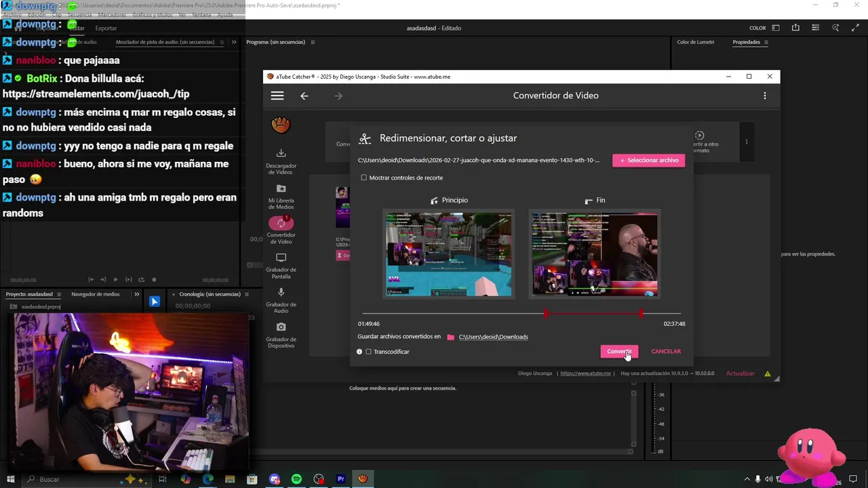
Task: Open Descargador de Videos in aTube sidebar
Action: coord(281,161)
